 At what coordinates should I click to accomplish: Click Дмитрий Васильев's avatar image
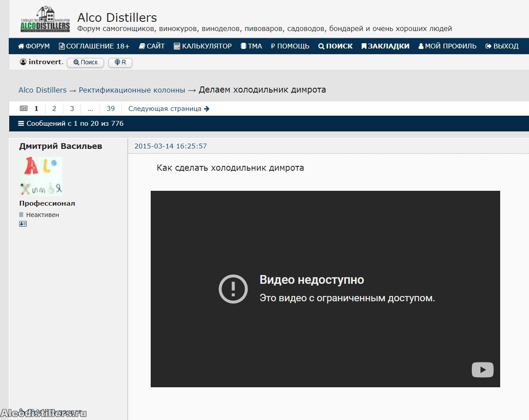click(41, 176)
